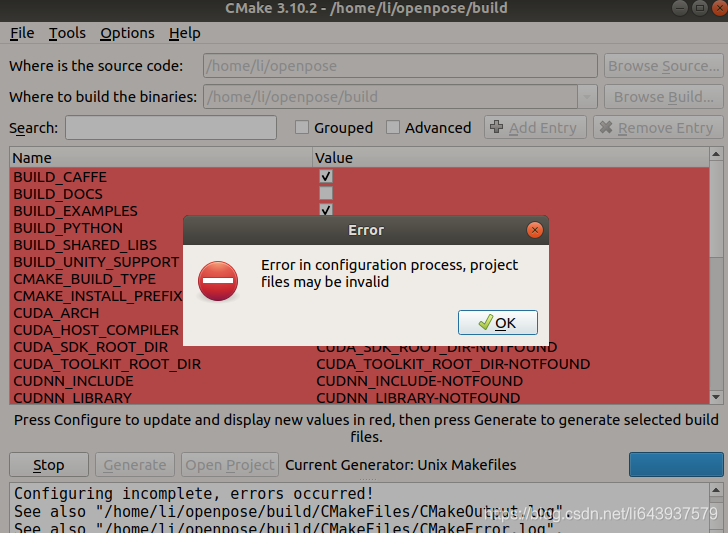Close the Error dialog with the X
This screenshot has height=533, width=728.
(x=535, y=230)
